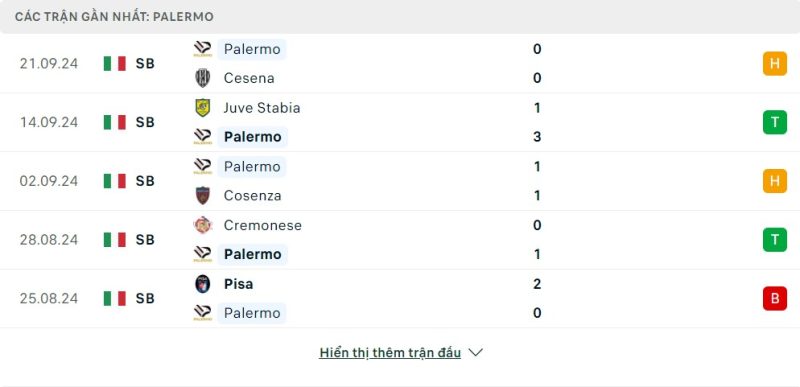This screenshot has height=387, width=800.
Task: Expand list via chevron after Hiển thị thêm
Action: pyautogui.click(x=476, y=353)
